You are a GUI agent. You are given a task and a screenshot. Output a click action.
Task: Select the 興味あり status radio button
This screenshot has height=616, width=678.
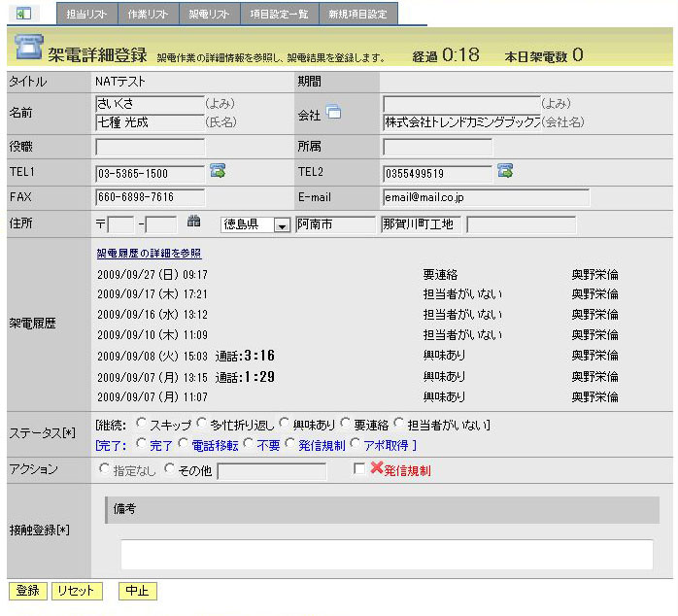click(284, 423)
